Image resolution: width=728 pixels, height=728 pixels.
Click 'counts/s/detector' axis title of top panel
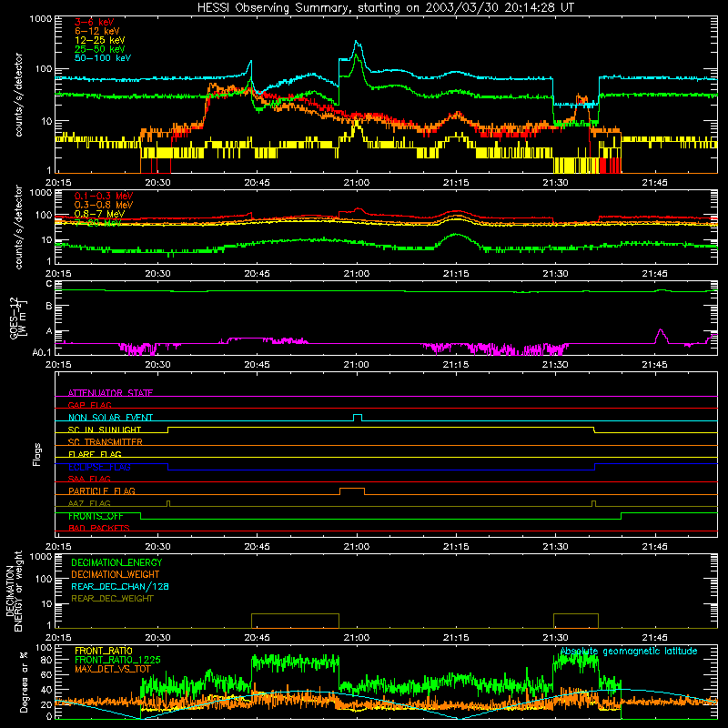(18, 95)
